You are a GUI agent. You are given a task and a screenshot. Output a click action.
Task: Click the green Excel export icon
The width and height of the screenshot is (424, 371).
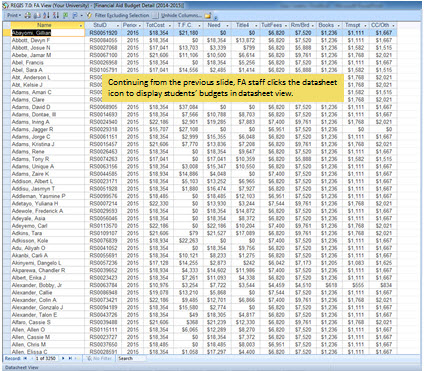tap(66, 15)
